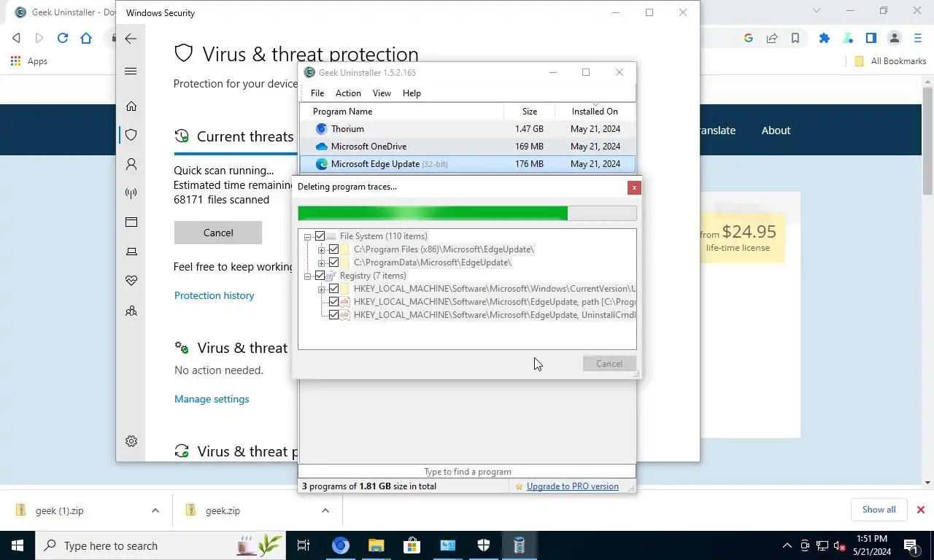Screen dimensions: 934x560
Task: Open Account protection person sidebar icon
Action: (x=131, y=164)
